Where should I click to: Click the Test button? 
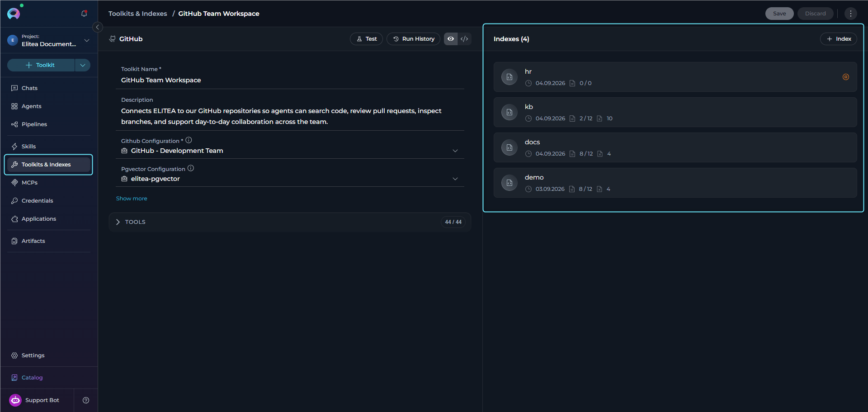pos(367,39)
